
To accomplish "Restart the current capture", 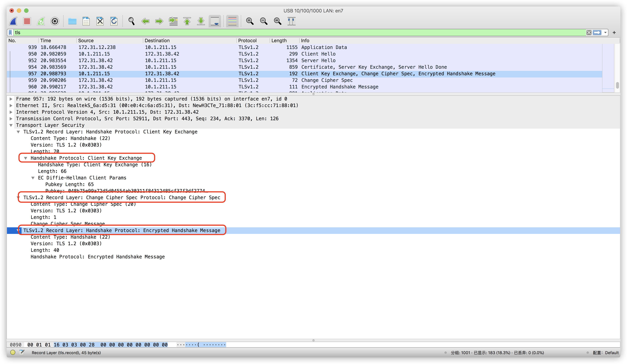I will pos(41,21).
